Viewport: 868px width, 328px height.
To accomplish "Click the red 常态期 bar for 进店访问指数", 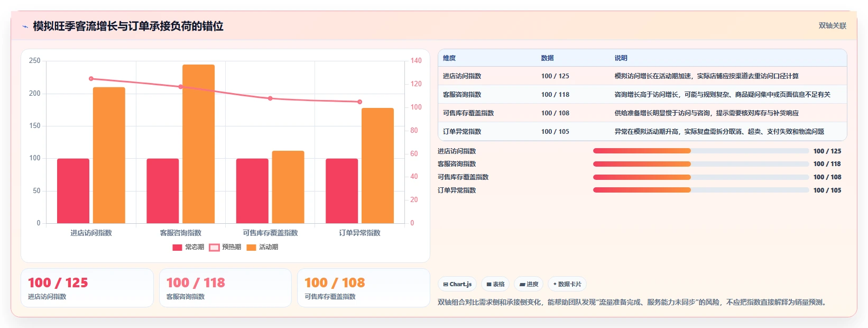I will click(73, 191).
